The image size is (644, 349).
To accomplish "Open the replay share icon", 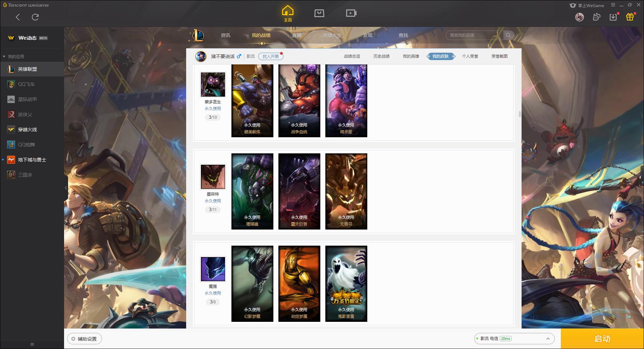I will (596, 17).
